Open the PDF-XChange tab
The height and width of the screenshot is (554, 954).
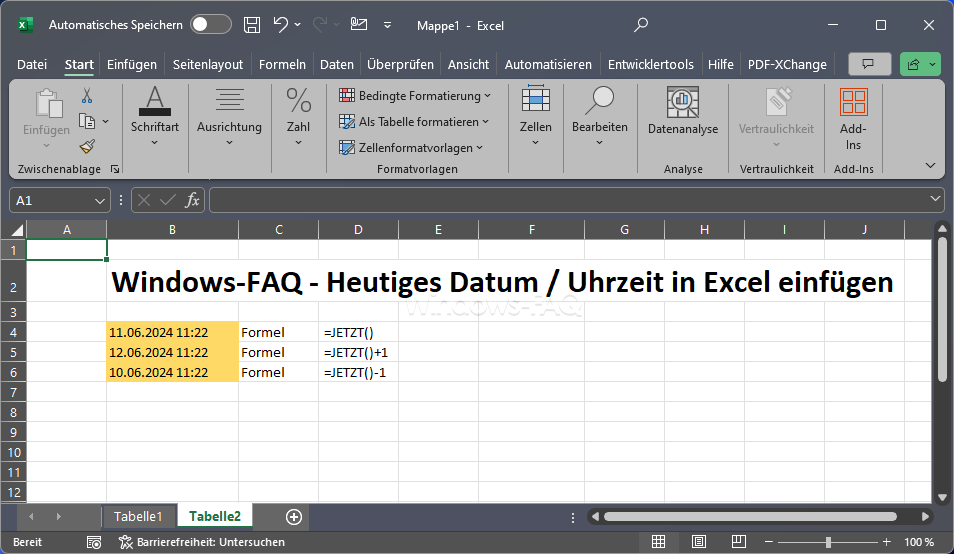click(787, 64)
